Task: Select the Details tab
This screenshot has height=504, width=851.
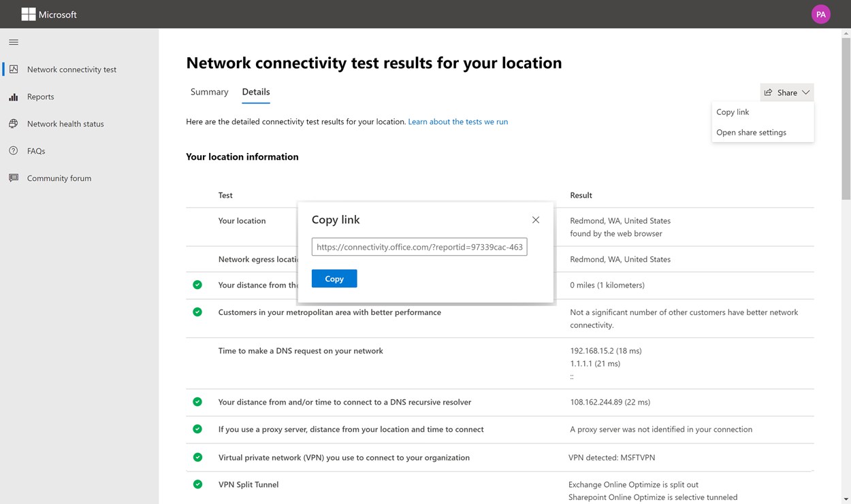Action: [256, 92]
